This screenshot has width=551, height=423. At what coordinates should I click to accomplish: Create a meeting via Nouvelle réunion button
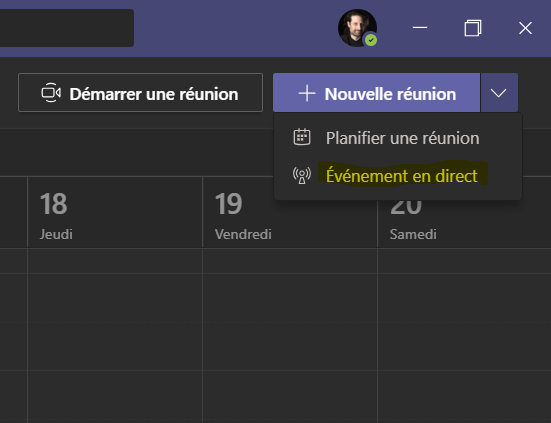pos(376,93)
